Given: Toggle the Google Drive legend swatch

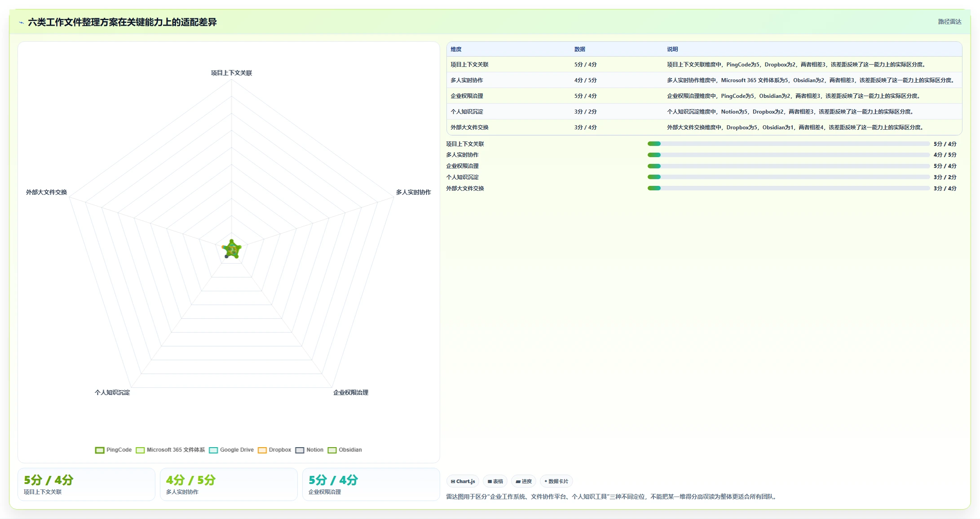Looking at the screenshot, I should pos(213,450).
